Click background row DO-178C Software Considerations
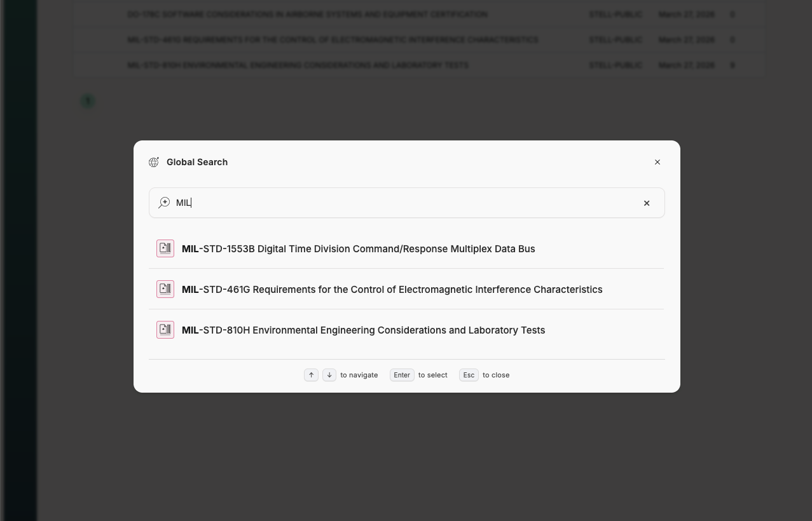The width and height of the screenshot is (812, 521). [420, 14]
